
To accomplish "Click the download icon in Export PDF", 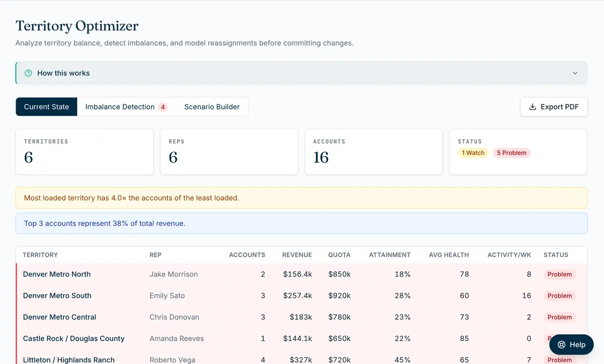I will tap(533, 107).
